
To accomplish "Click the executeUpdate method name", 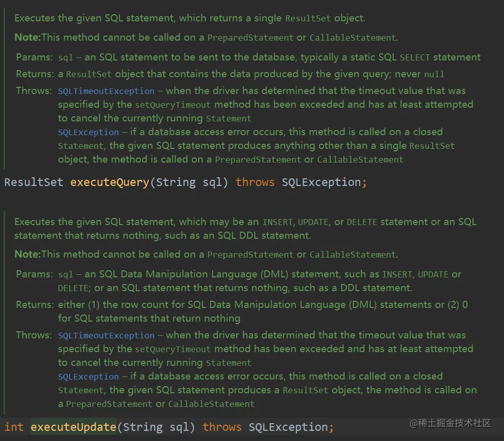I will click(73, 427).
